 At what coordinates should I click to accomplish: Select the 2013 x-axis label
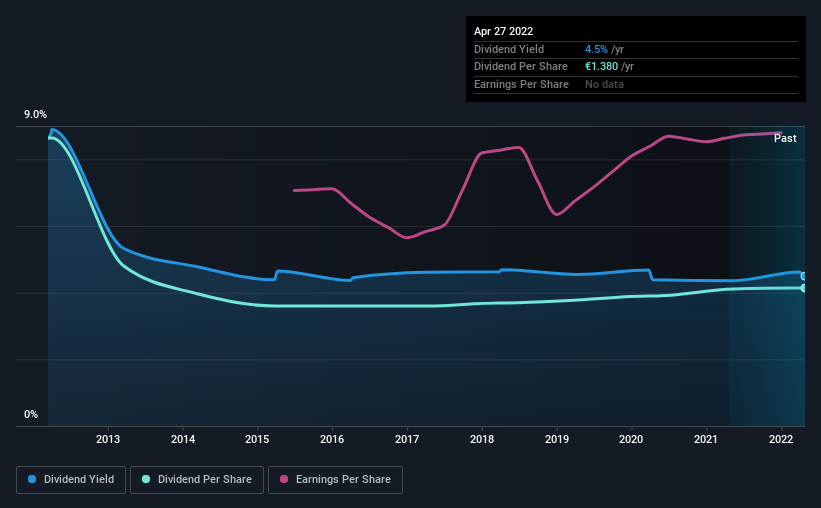coord(108,439)
